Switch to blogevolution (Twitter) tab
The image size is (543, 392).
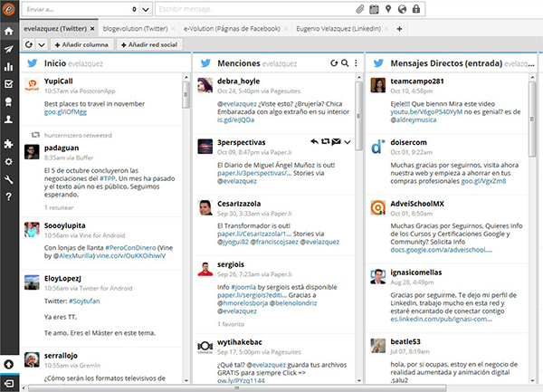[x=135, y=29]
